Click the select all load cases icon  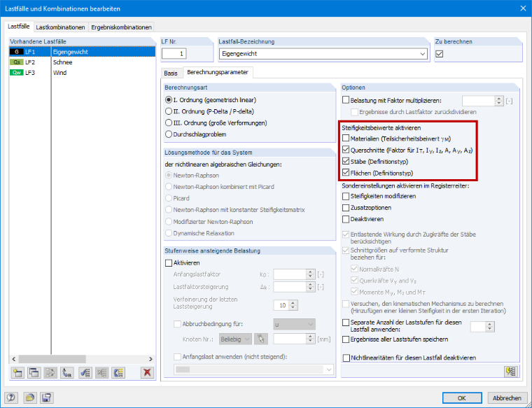[x=85, y=373]
